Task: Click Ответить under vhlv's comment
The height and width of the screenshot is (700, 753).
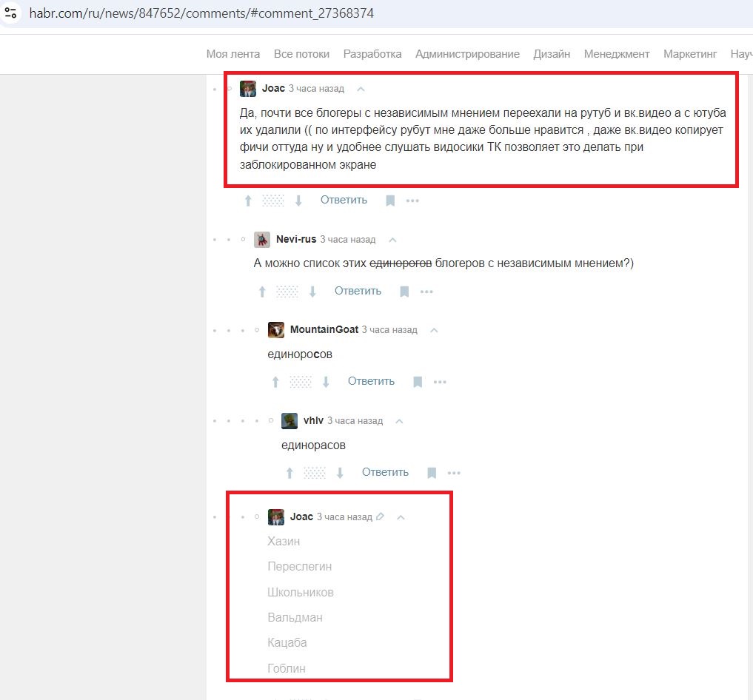Action: point(385,472)
